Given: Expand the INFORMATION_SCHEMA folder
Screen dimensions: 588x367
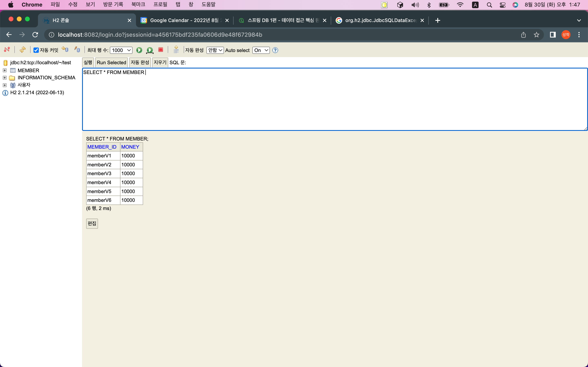Looking at the screenshot, I should (x=5, y=77).
